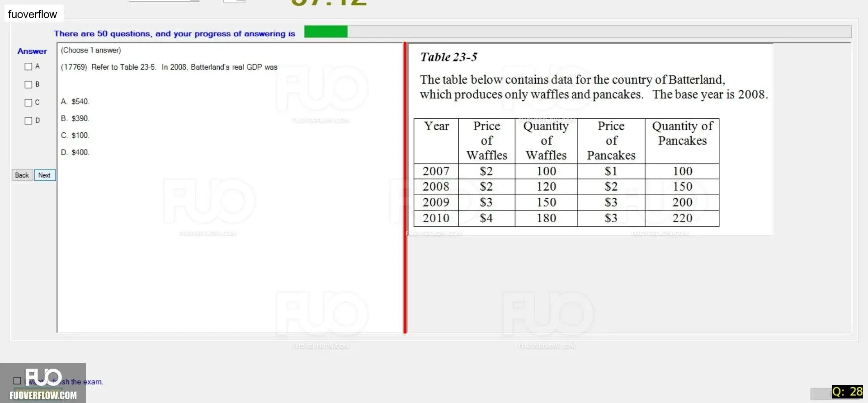This screenshot has width=868, height=403.
Task: Check answer box C
Action: [28, 103]
